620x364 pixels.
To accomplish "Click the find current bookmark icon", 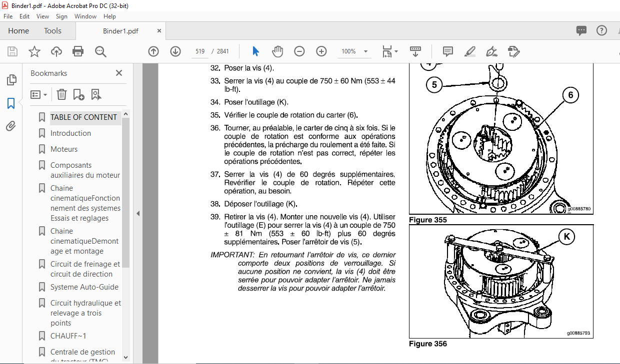I will 96,94.
